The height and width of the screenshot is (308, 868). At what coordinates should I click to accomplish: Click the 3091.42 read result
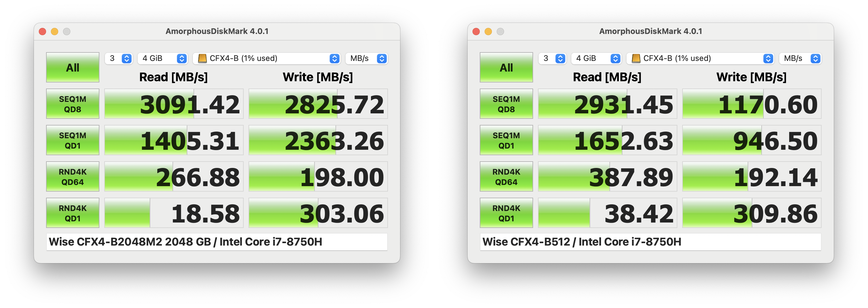coord(174,104)
